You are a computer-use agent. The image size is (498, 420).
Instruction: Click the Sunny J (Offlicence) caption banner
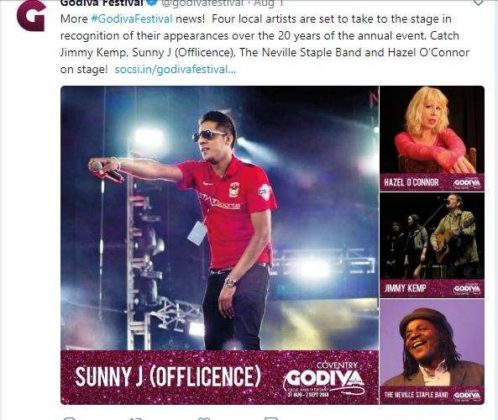(220, 377)
